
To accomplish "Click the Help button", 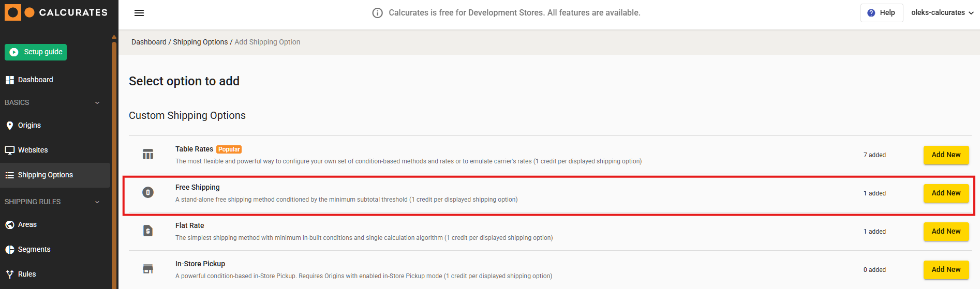I will (x=882, y=13).
